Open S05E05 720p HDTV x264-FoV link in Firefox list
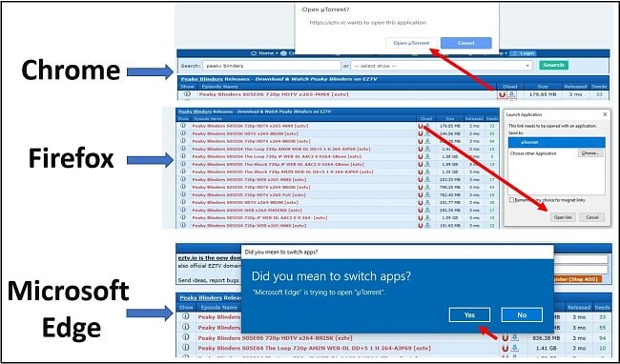 pos(249,194)
